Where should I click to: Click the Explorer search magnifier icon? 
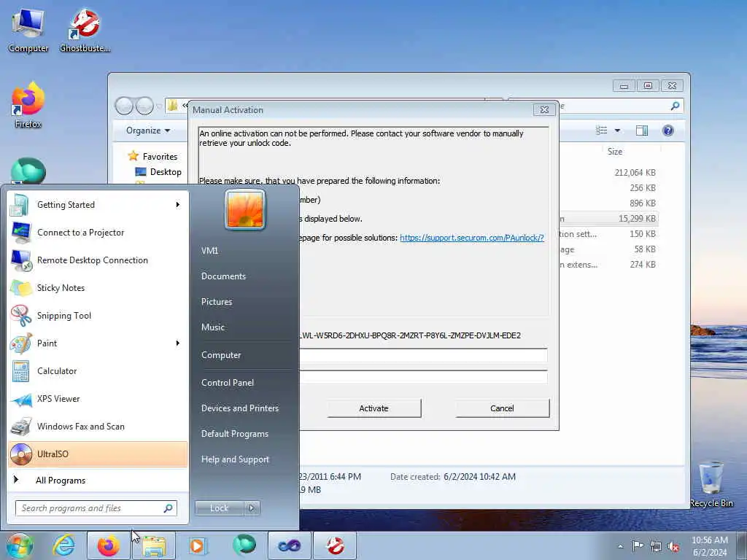click(675, 106)
